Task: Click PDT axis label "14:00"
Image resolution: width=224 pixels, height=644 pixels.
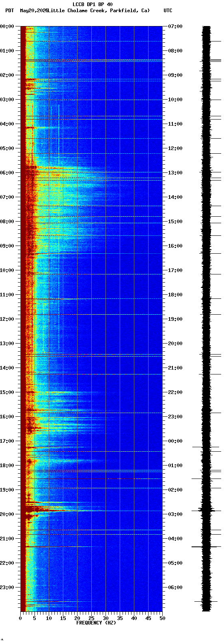Action: point(7,368)
